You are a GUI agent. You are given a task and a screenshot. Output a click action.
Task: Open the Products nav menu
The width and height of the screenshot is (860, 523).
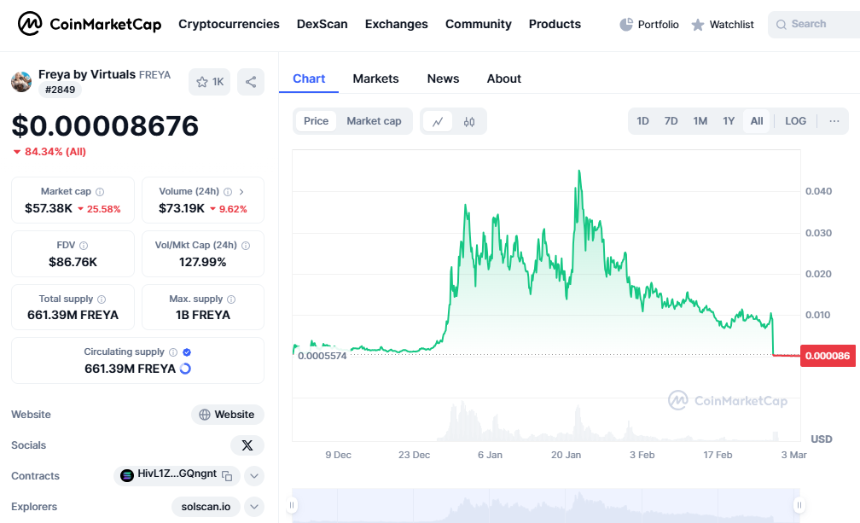555,24
